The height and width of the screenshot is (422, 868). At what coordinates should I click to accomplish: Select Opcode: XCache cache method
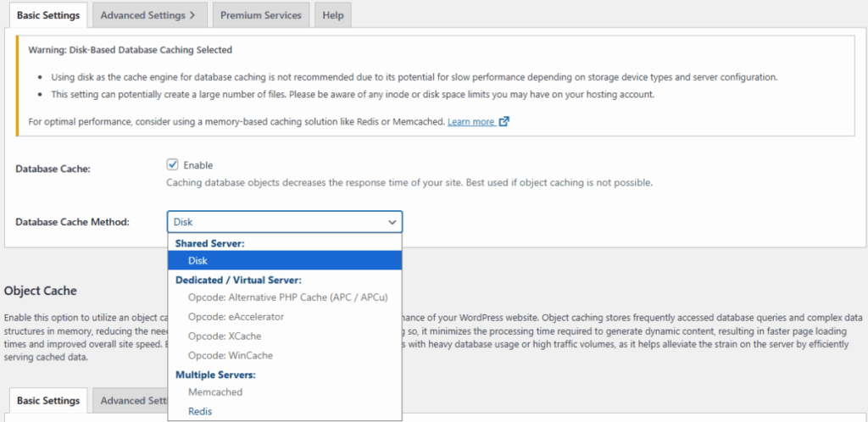tap(224, 336)
